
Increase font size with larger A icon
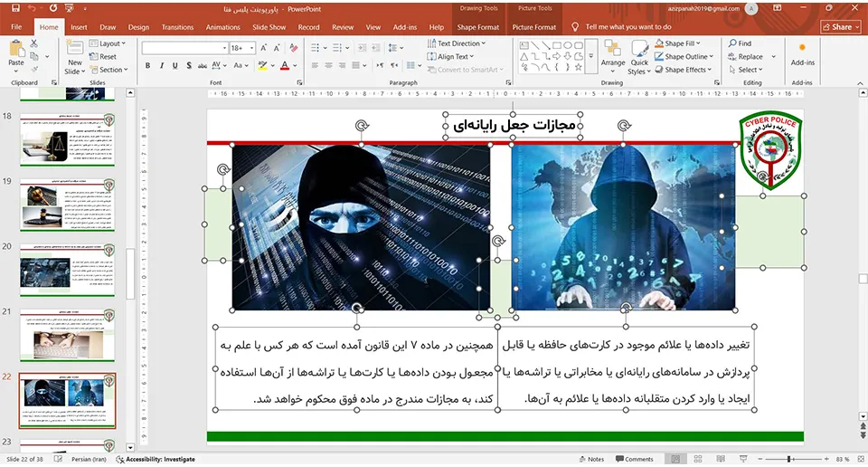pos(264,48)
